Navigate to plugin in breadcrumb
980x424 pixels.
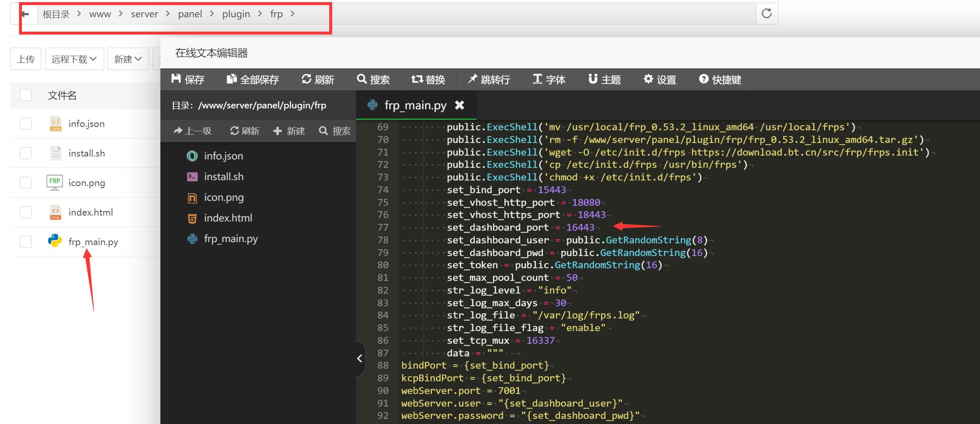point(236,14)
